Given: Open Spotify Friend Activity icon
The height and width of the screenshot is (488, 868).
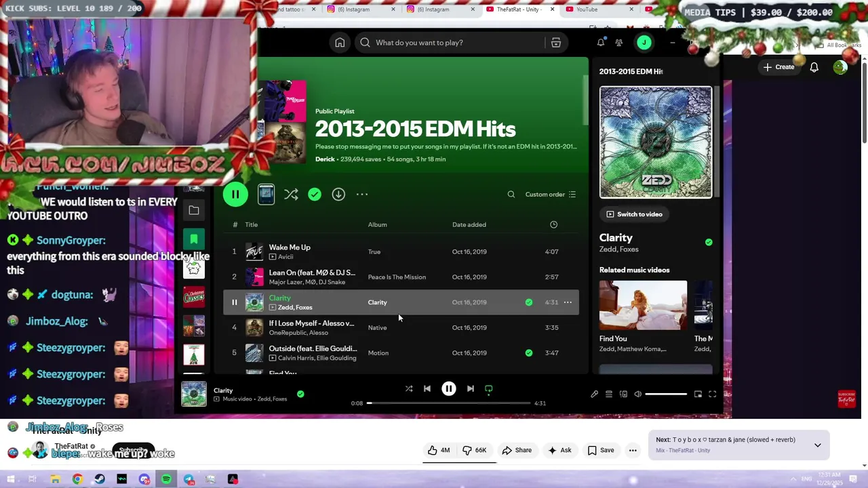Looking at the screenshot, I should [x=619, y=43].
